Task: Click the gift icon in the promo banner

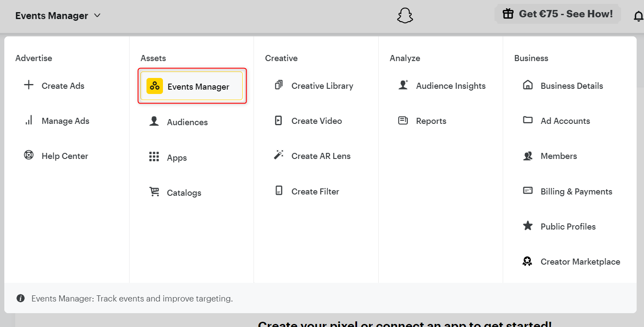Action: (508, 14)
